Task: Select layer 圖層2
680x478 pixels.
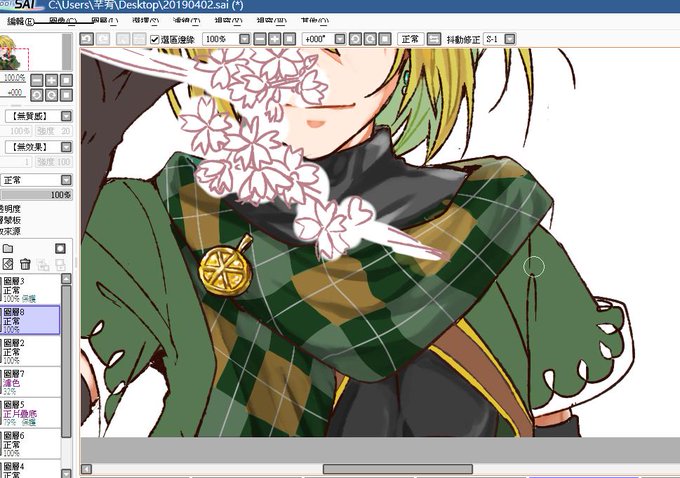Action: click(x=30, y=350)
